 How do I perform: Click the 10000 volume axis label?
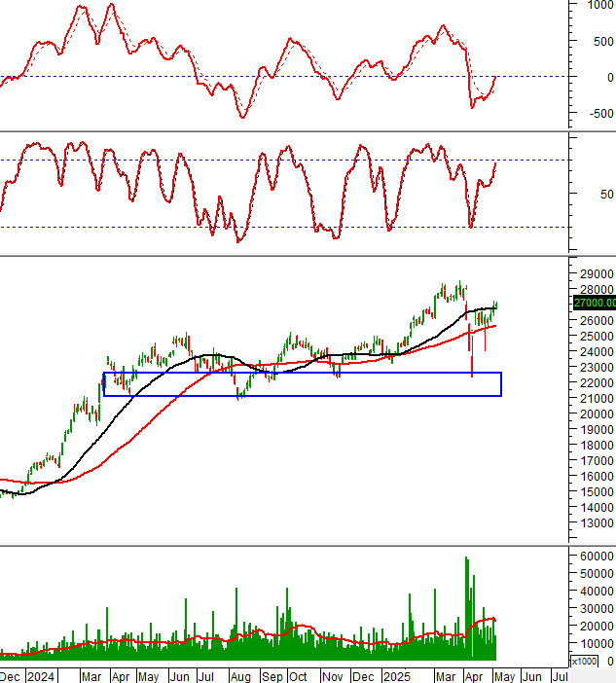(x=597, y=643)
